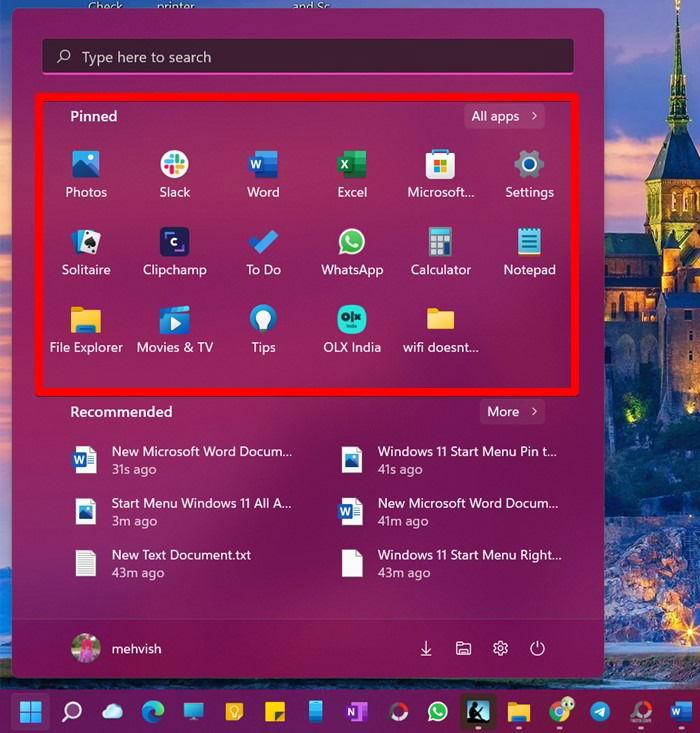
Task: Click the settings gear in Start menu footer
Action: pyautogui.click(x=500, y=648)
